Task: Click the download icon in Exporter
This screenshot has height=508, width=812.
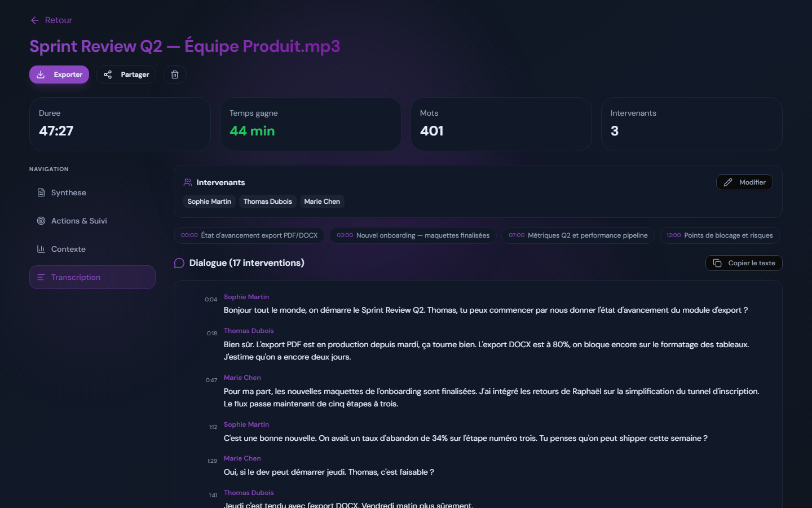Action: (41, 75)
